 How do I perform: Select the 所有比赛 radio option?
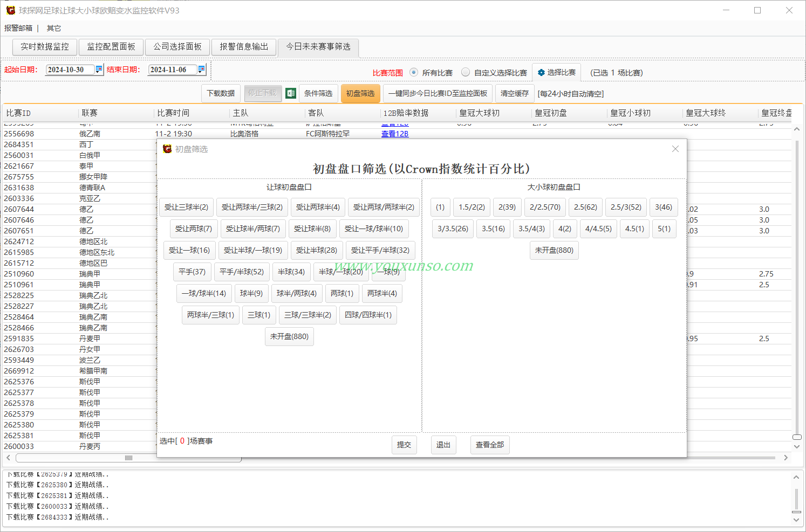414,72
